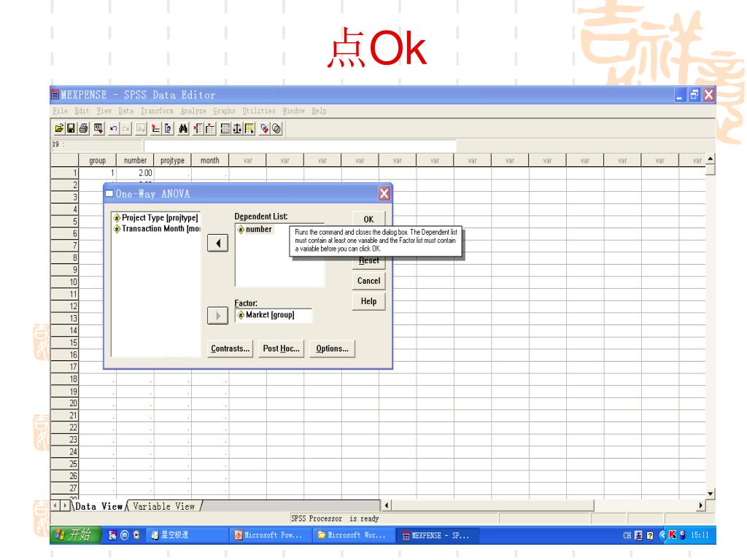Viewport: 747px width, 560px height.
Task: Click the Undo arrow icon
Action: click(113, 128)
